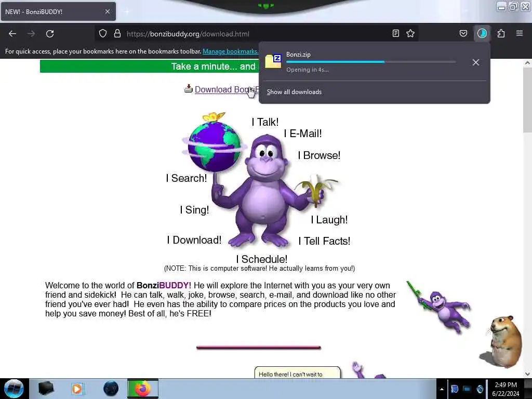Open the Save to Pocket icon

point(463,33)
